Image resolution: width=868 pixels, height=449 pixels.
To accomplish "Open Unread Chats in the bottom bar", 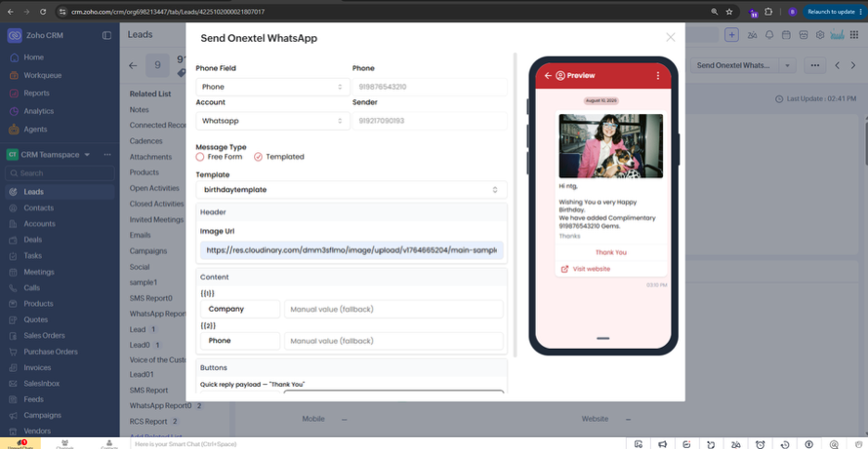I will pos(20,444).
